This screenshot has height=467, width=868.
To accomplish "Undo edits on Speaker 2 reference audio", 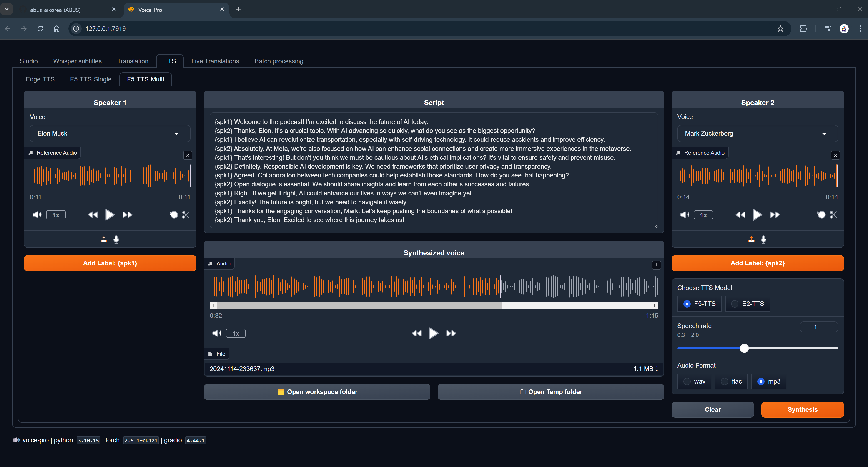I will [x=821, y=215].
